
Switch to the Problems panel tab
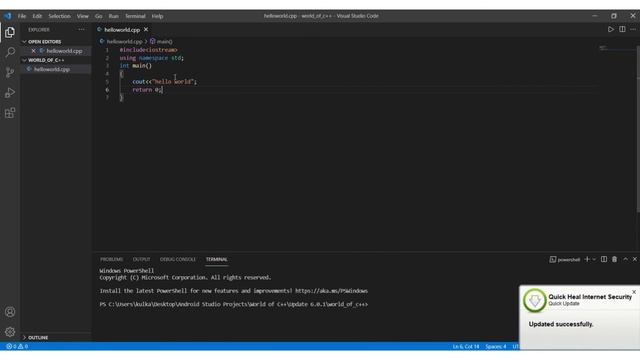pos(111,260)
